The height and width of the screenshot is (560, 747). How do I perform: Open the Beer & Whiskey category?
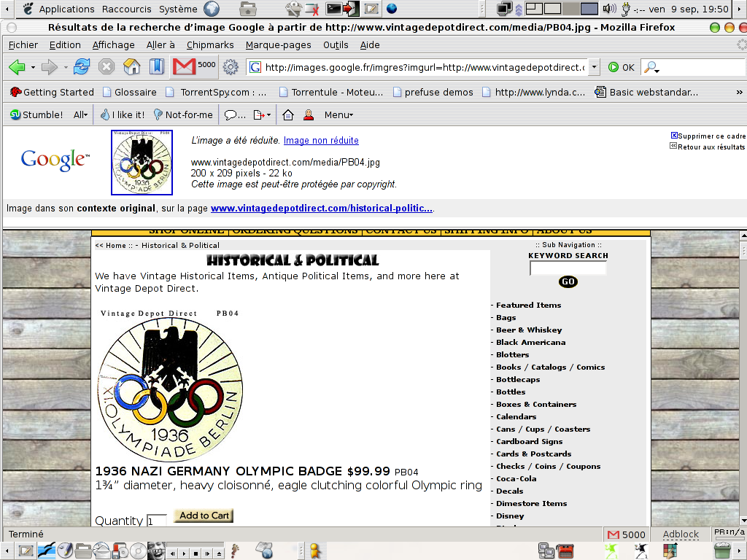(529, 330)
